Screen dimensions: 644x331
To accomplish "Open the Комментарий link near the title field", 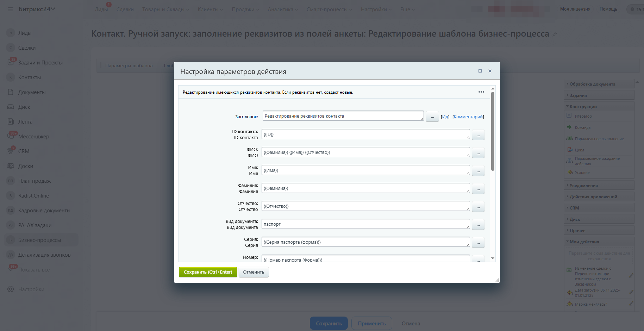I will tap(468, 117).
